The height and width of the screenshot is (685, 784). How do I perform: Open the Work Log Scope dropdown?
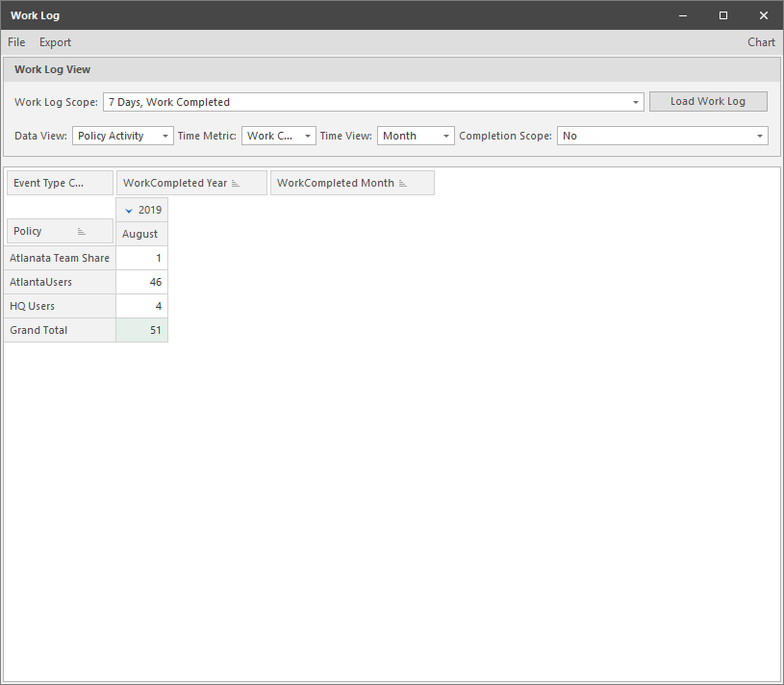[635, 101]
